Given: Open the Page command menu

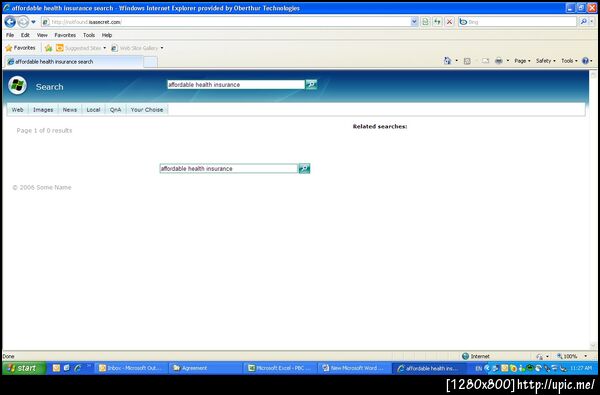Looking at the screenshot, I should 522,61.
